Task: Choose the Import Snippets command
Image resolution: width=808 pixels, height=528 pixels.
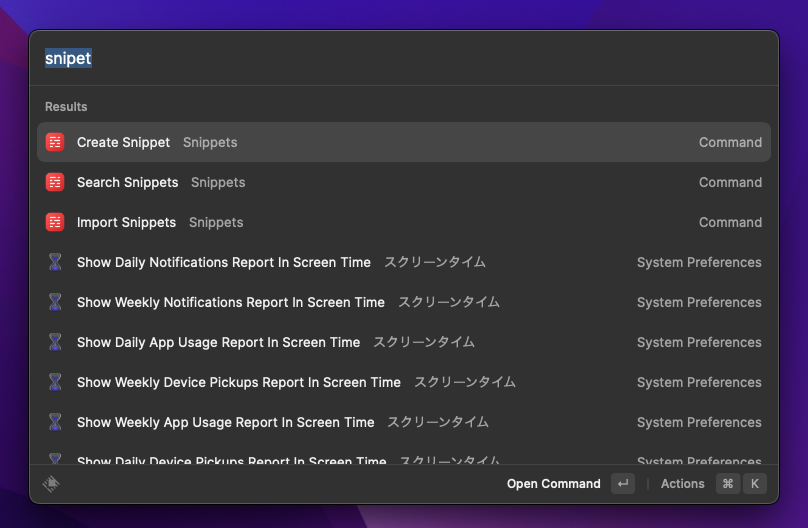Action: coord(126,222)
